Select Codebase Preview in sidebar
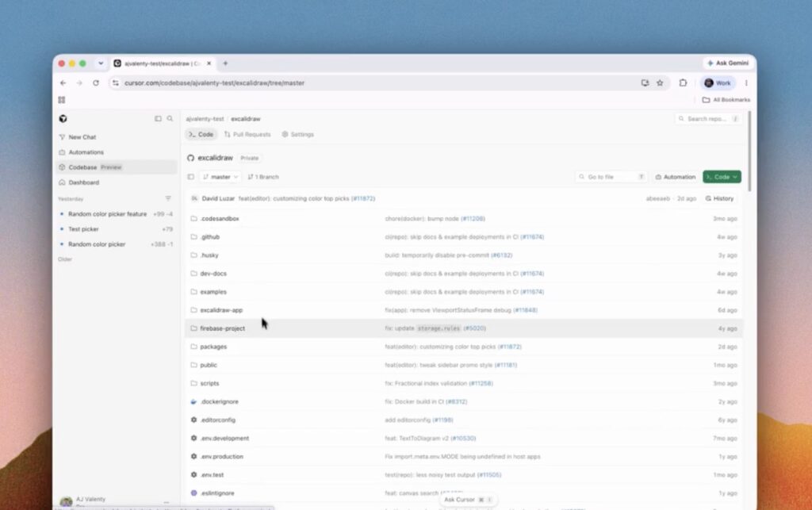 click(x=116, y=167)
